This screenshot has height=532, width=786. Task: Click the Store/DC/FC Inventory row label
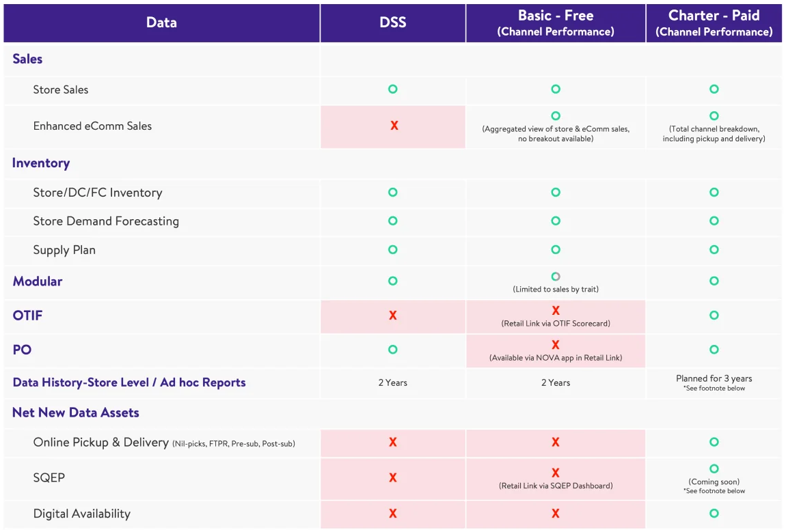[98, 193]
